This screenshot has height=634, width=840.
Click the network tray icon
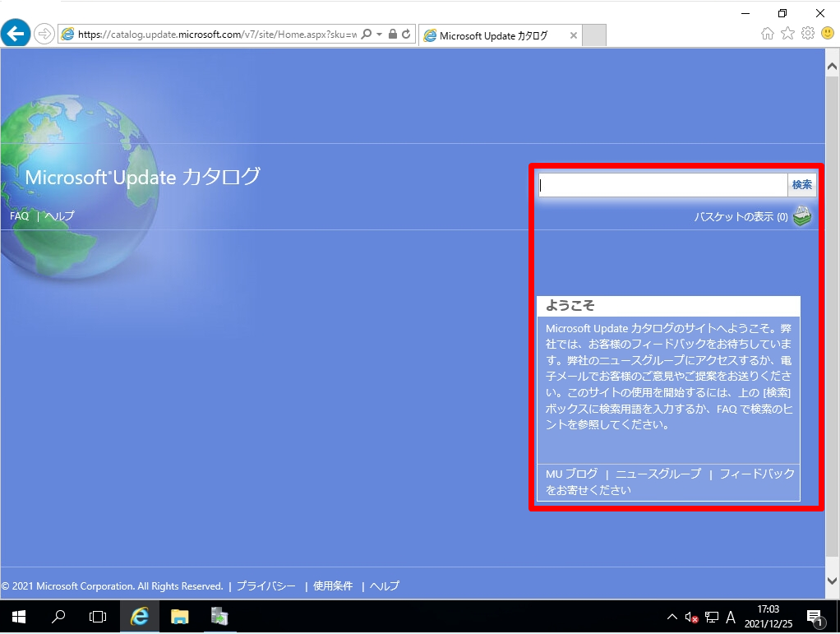tap(712, 618)
